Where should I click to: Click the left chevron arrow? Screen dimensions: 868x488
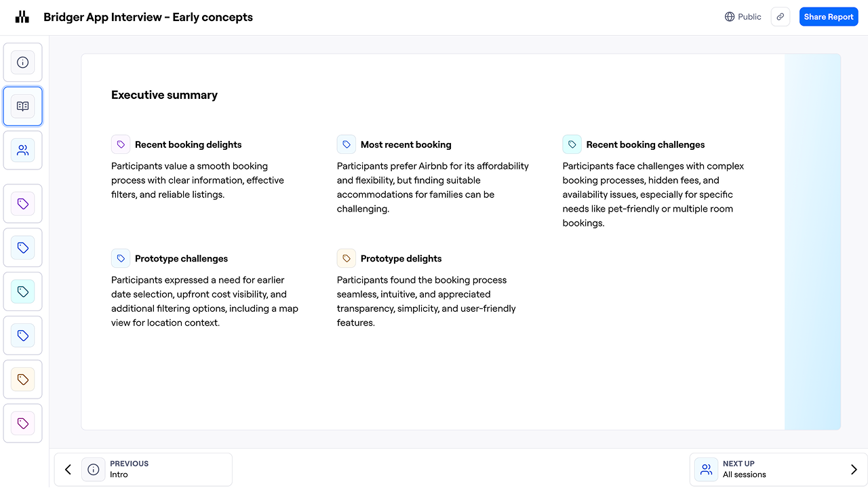68,469
